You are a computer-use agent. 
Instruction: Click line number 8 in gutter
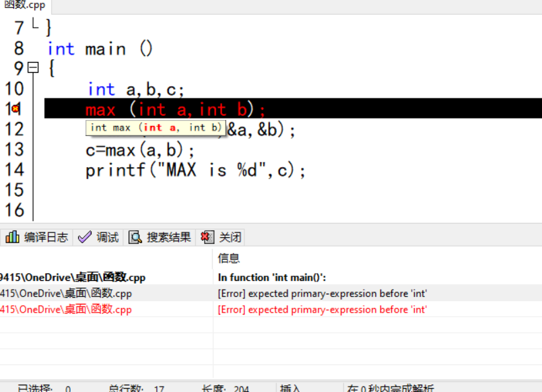click(19, 48)
